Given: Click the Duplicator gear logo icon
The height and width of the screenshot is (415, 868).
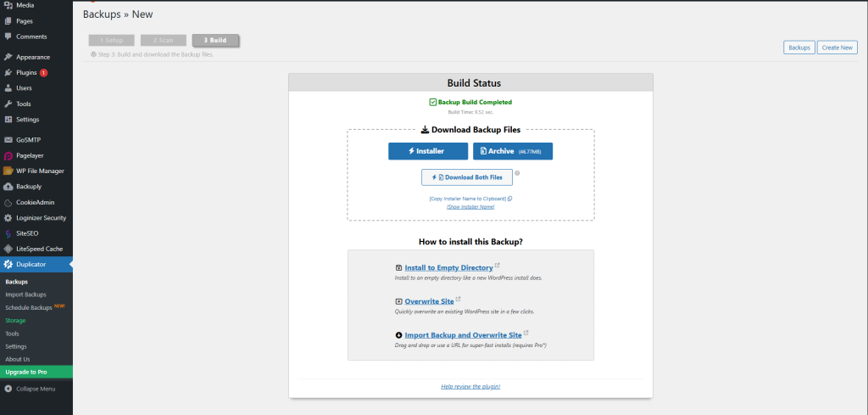Looking at the screenshot, I should 8,264.
